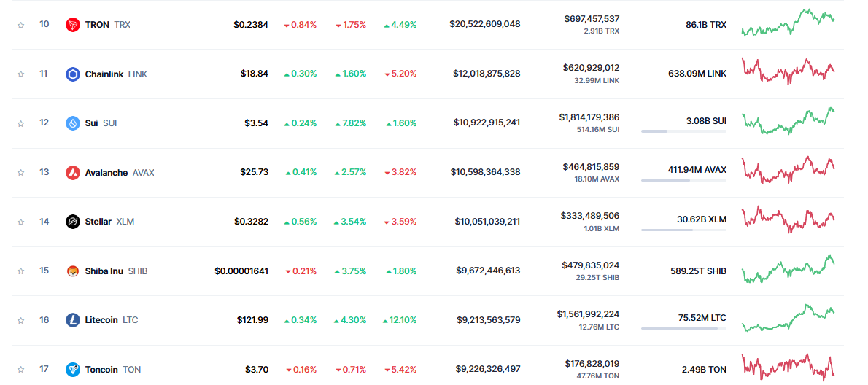Viewport: 868px width, 385px height.
Task: Open the Stellar XLM coin page
Action: pyautogui.click(x=109, y=222)
